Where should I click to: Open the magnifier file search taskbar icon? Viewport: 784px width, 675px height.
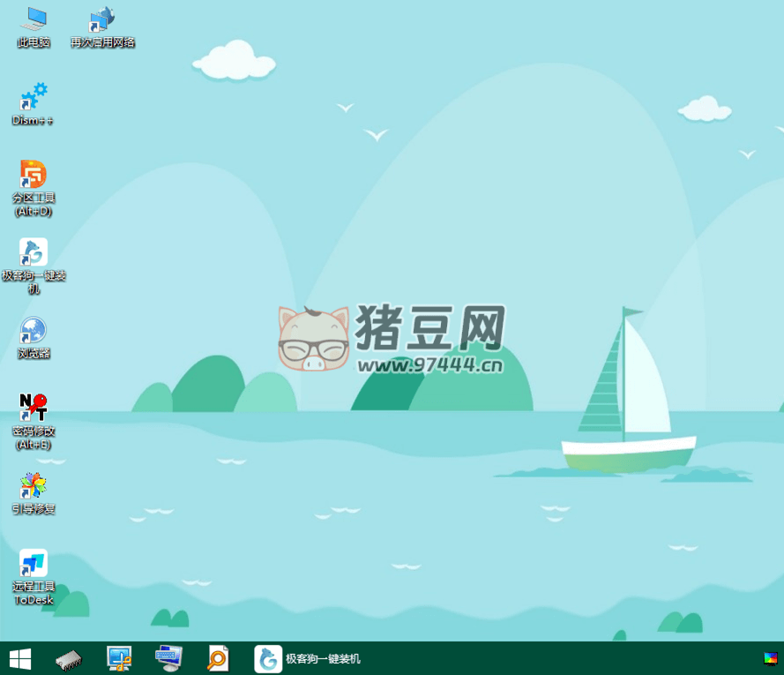coord(217,658)
